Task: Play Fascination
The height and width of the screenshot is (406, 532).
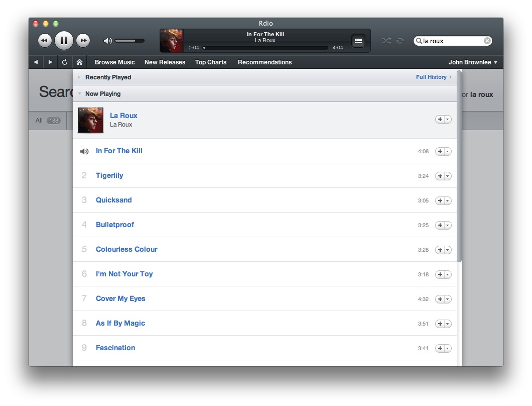Action: coord(115,348)
